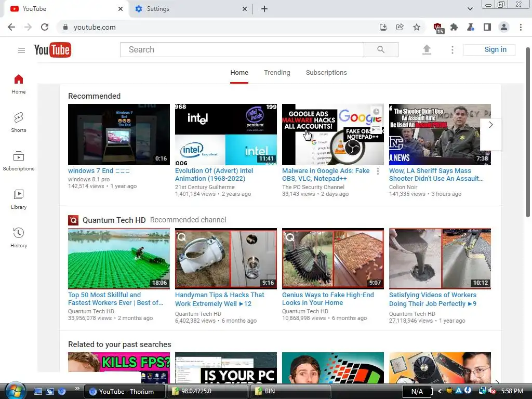Open the YouTube upload arrow icon
Screen dimensions: 532x399
click(427, 50)
